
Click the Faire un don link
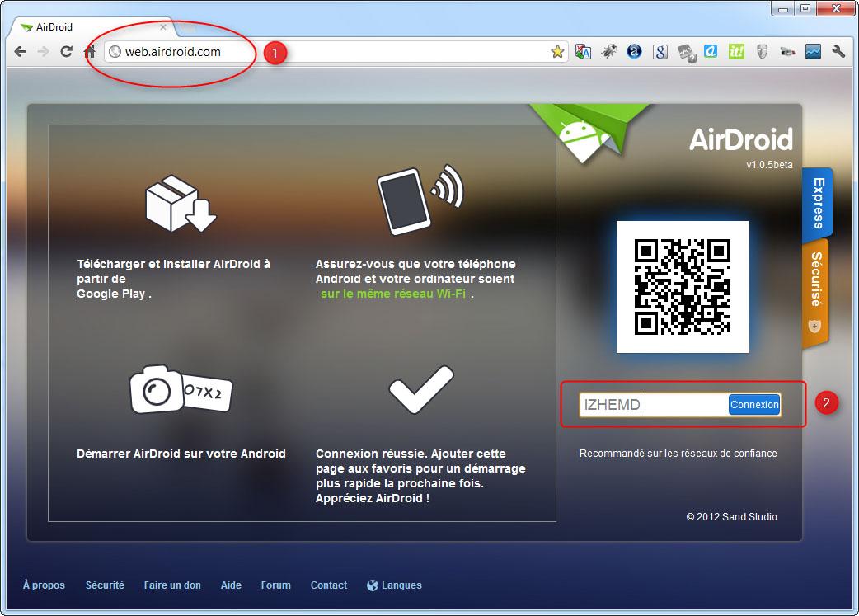172,585
